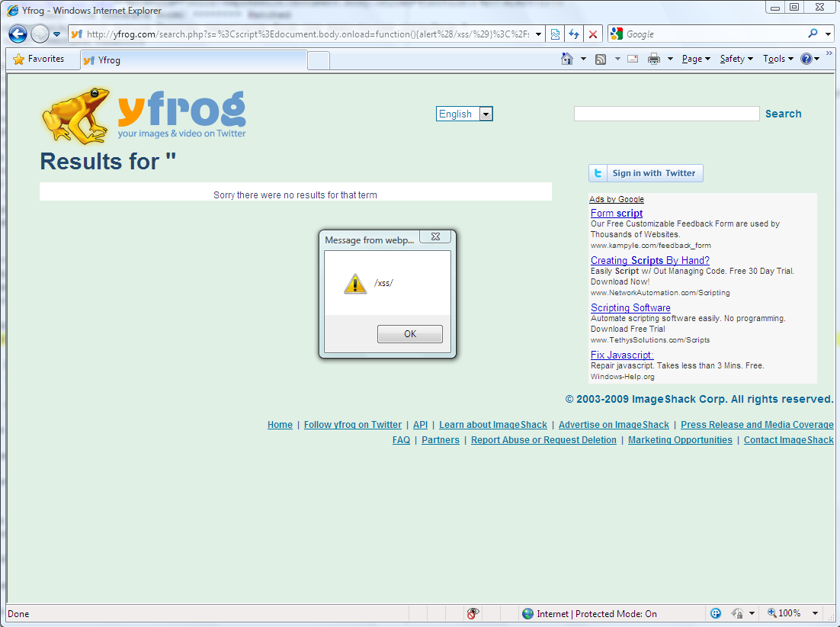Open the Fix Javascript ad link
The height and width of the screenshot is (627, 840).
click(622, 355)
